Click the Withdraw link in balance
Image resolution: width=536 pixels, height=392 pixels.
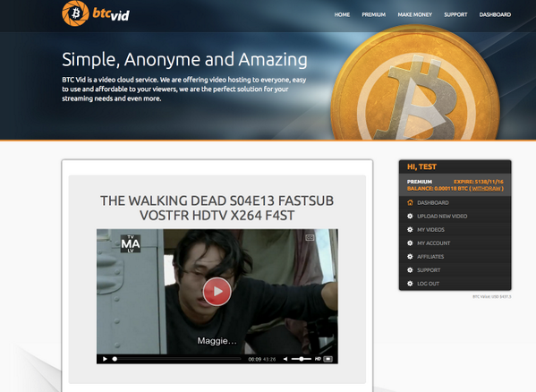pyautogui.click(x=486, y=189)
